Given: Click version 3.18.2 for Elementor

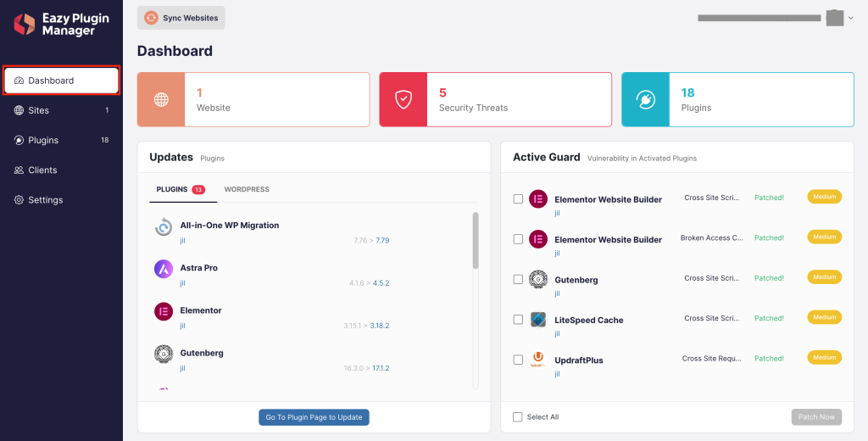Looking at the screenshot, I should [380, 325].
